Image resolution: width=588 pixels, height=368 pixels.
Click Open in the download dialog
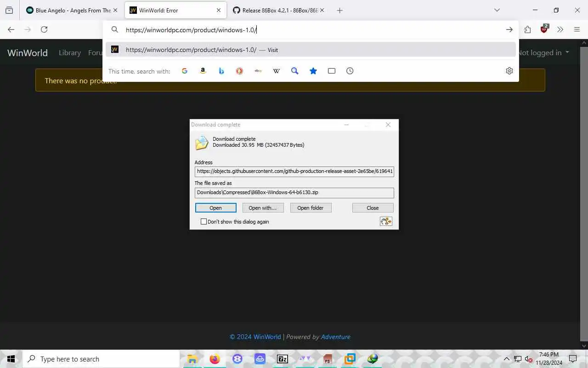click(x=216, y=208)
